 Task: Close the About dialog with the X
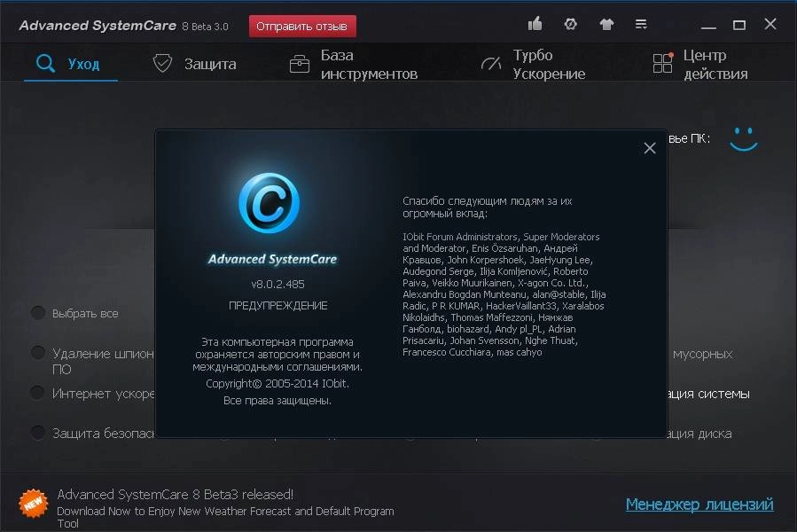(x=650, y=148)
